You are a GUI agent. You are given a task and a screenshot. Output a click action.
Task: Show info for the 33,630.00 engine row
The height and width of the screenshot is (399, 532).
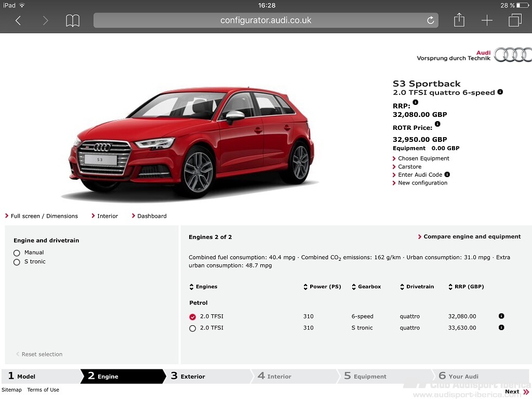coord(501,327)
